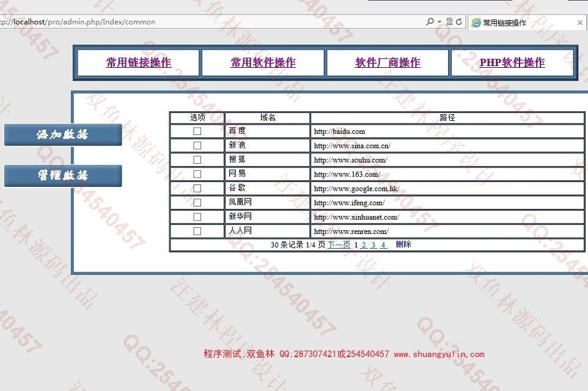588x391 pixels.
Task: Click the 路径 column header
Action: coord(447,118)
